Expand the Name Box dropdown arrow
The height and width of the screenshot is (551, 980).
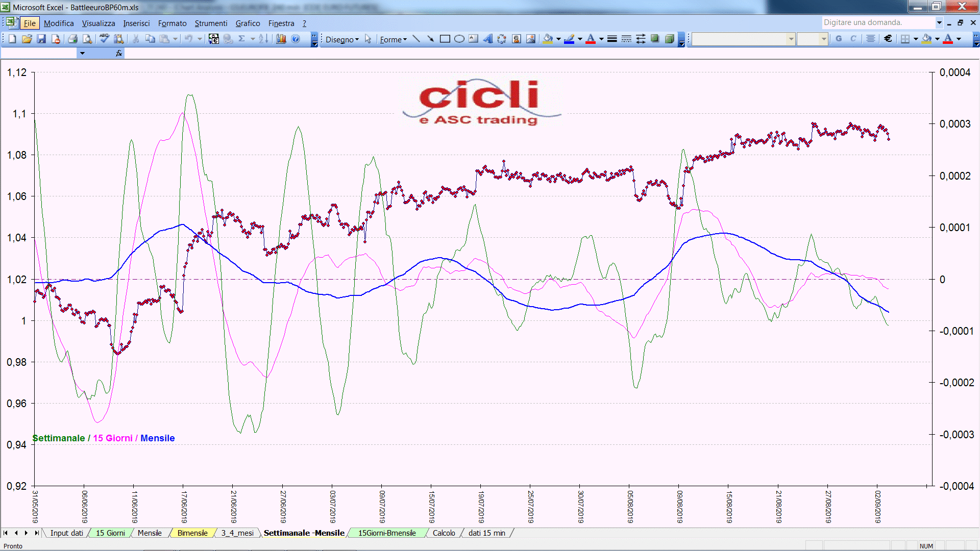[x=82, y=53]
